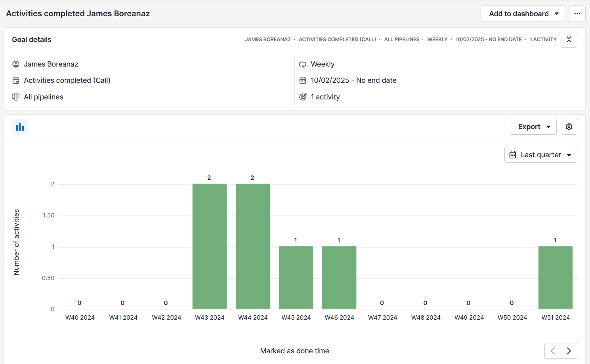The width and height of the screenshot is (590, 364).
Task: Click the calendar icon beside Activities completed (Call)
Action: tap(15, 80)
